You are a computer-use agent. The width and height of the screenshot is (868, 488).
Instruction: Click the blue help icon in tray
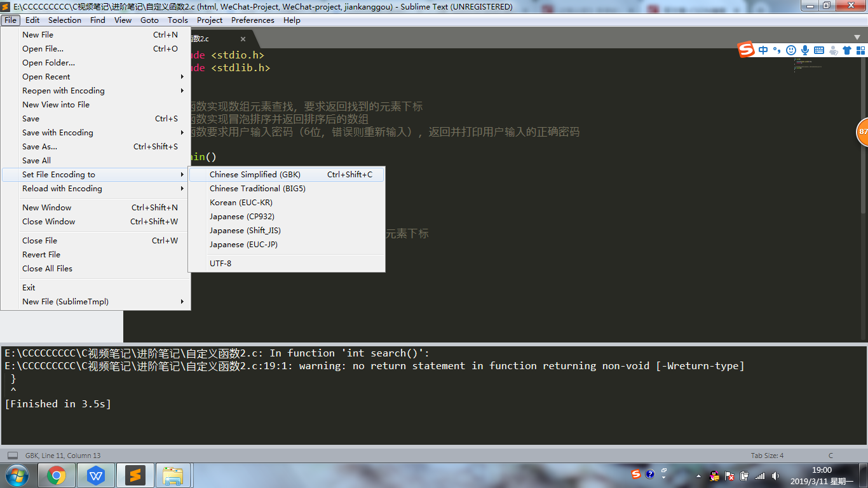(650, 474)
